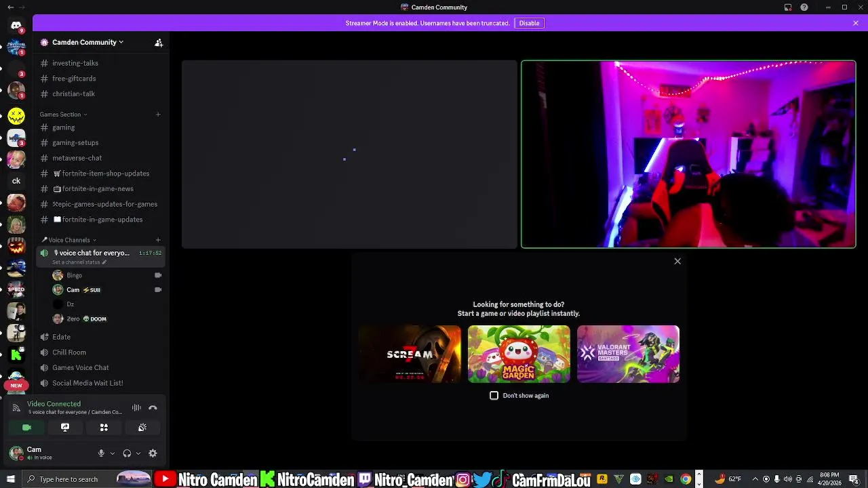Focus the pink-lit webcam video tile
Viewport: 868px width, 488px height.
click(688, 155)
